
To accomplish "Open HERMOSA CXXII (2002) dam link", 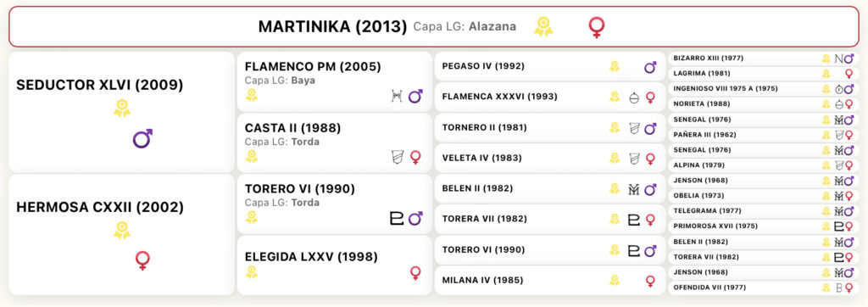I will (100, 207).
